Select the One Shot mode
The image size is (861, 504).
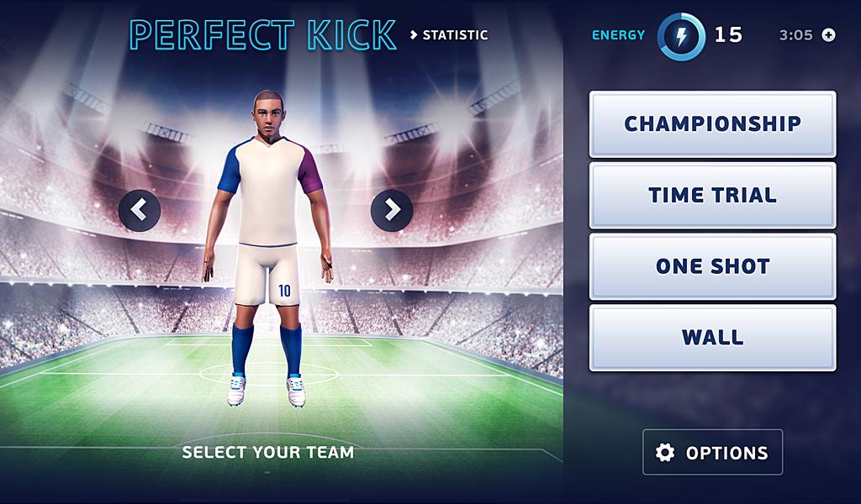(x=712, y=266)
